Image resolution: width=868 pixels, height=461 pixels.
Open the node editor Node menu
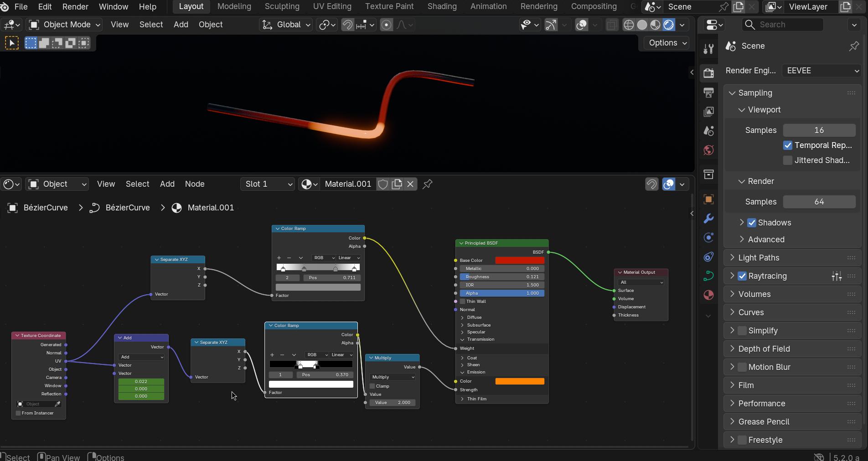coord(195,184)
